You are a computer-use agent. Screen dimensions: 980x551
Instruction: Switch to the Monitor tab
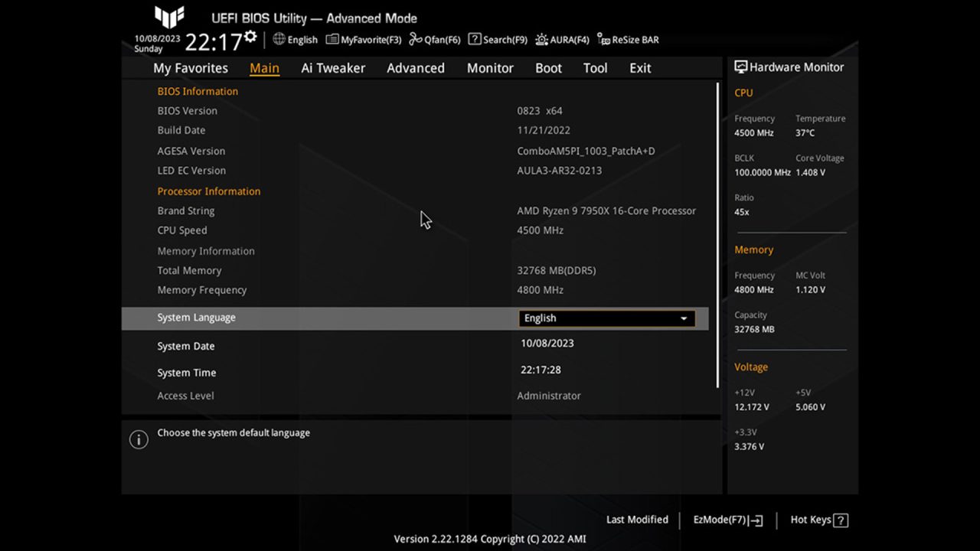(x=490, y=68)
